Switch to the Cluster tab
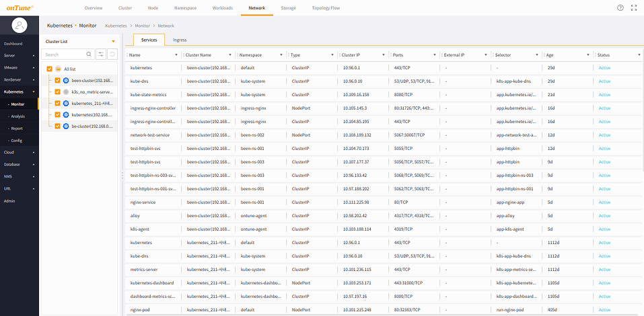This screenshot has height=316, width=644. 125,8
